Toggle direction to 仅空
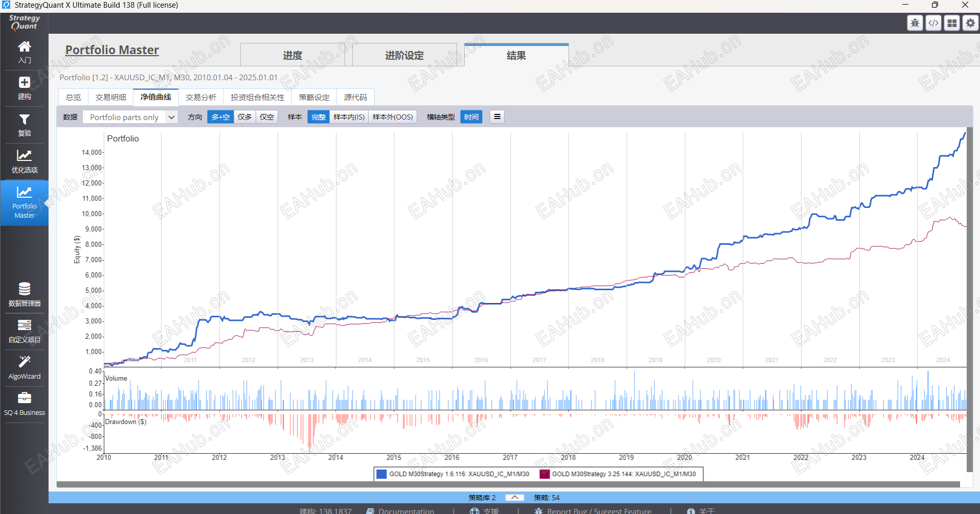980x514 pixels. (x=267, y=117)
